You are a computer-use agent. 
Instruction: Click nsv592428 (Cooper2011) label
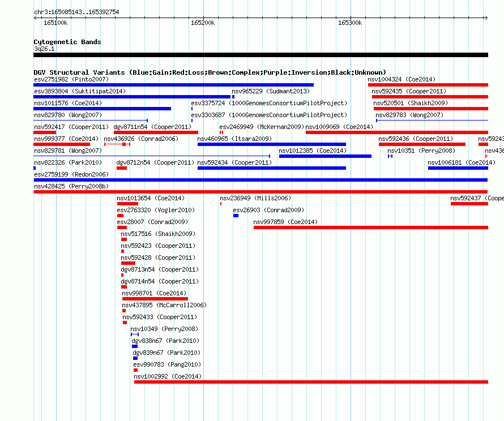point(158,257)
